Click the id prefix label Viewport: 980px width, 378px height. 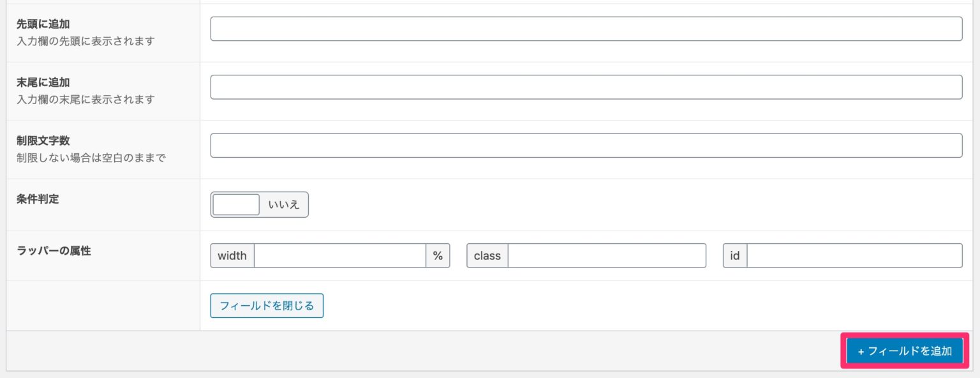(735, 255)
